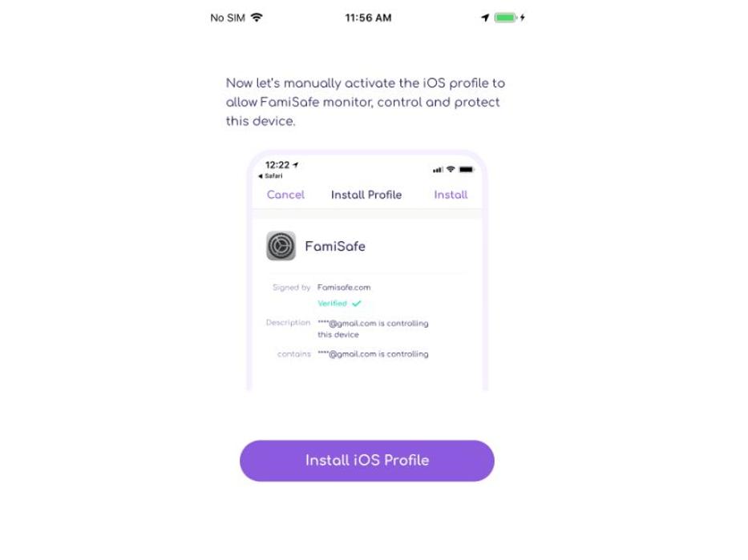Viewport: 748px width, 560px height.
Task: Click the FamiSafe settings gear icon
Action: point(281,246)
